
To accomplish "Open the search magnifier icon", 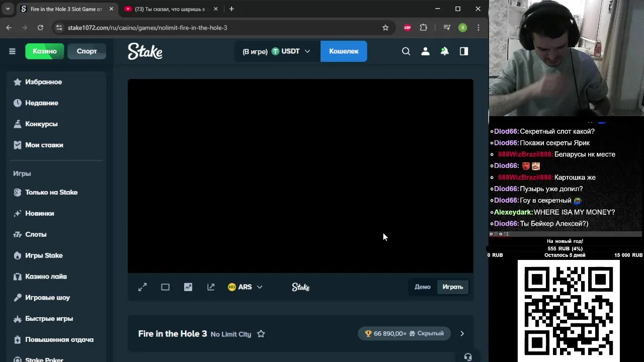I will click(406, 51).
